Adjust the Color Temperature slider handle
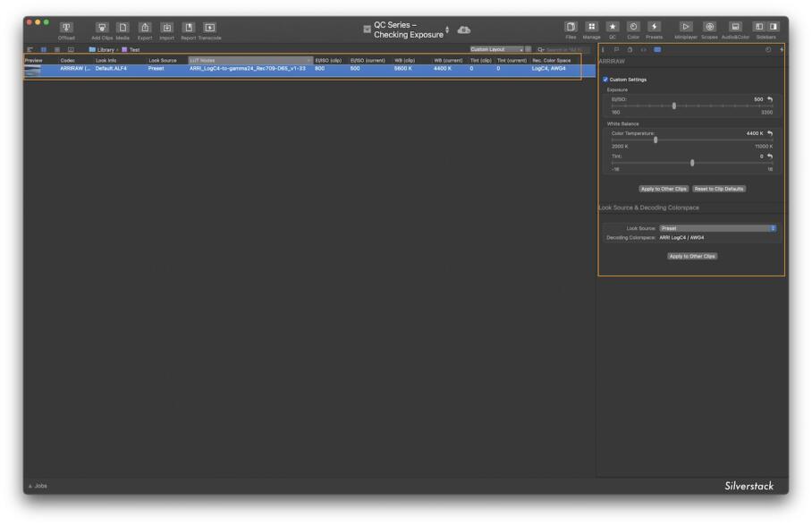Viewport: 812px width, 526px height. coord(656,140)
